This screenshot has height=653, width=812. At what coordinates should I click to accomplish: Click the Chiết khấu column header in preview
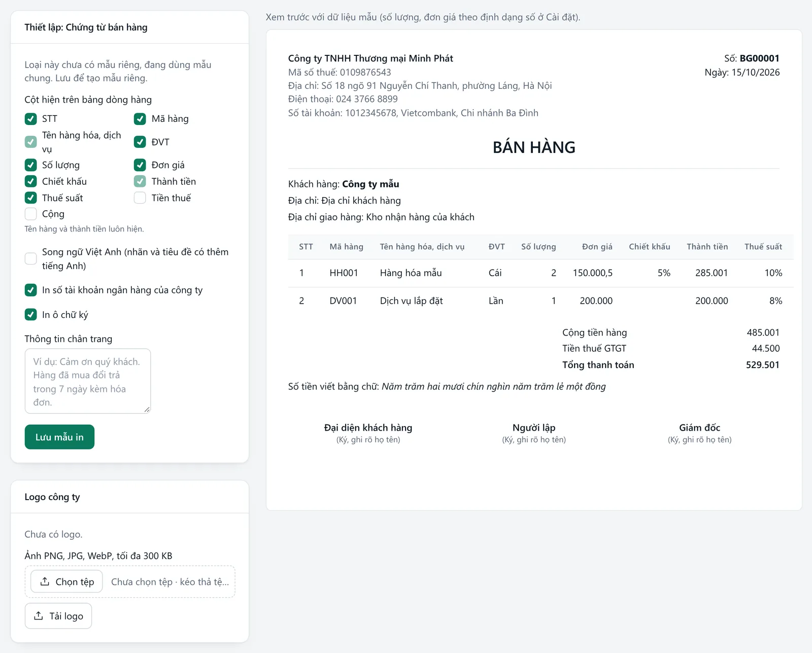[x=650, y=247]
